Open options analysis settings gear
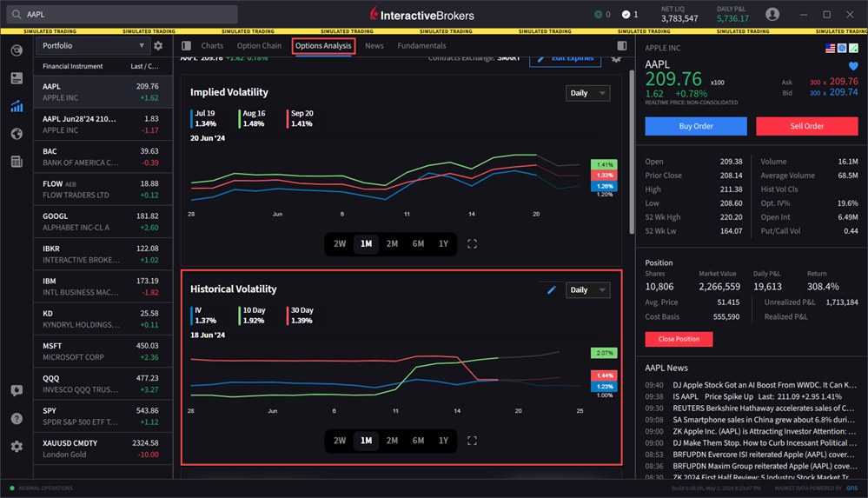This screenshot has height=498, width=868. point(616,59)
